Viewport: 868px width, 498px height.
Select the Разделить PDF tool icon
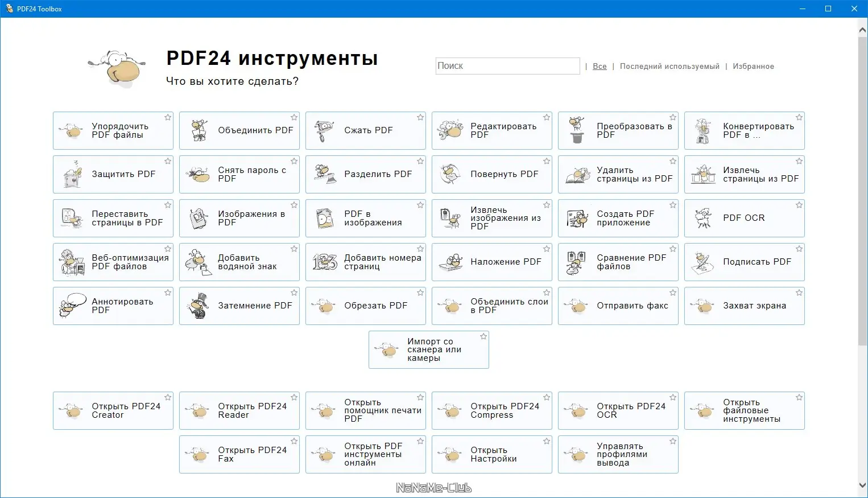click(325, 175)
